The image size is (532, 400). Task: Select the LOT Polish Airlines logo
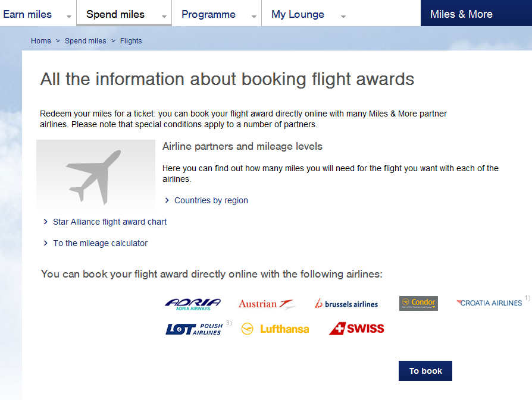[194, 329]
